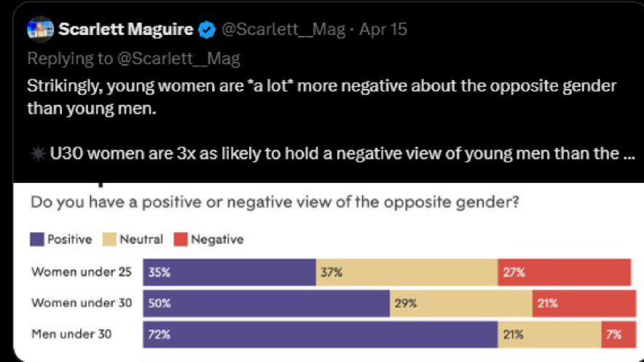
Task: Click the 27% negative bar segment
Action: pos(565,272)
